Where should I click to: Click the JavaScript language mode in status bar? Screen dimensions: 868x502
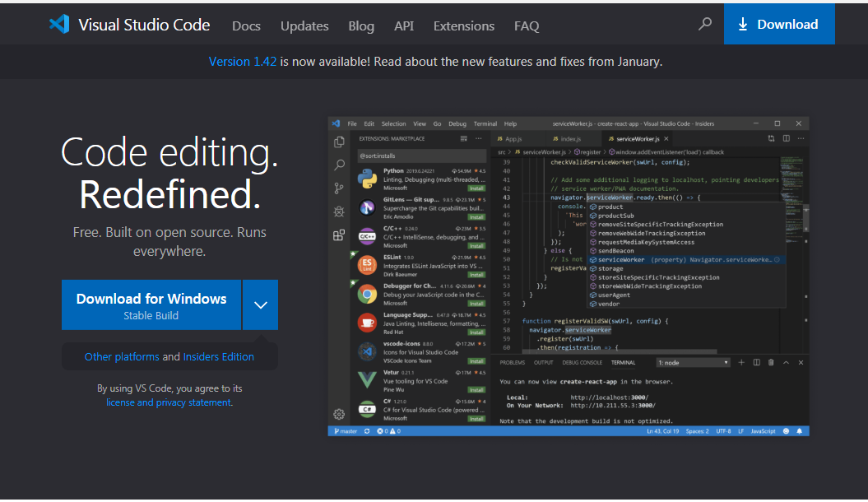click(763, 431)
